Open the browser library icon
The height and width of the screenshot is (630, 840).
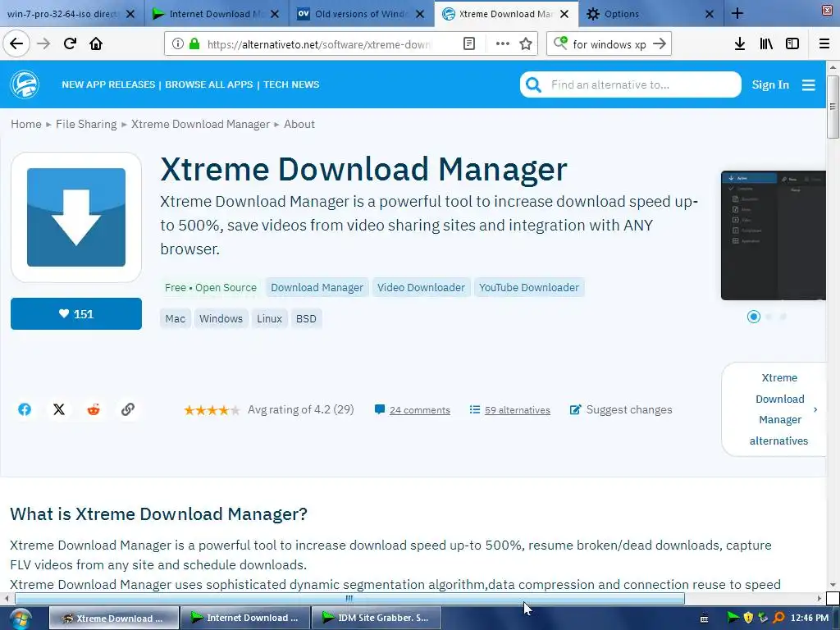766,44
